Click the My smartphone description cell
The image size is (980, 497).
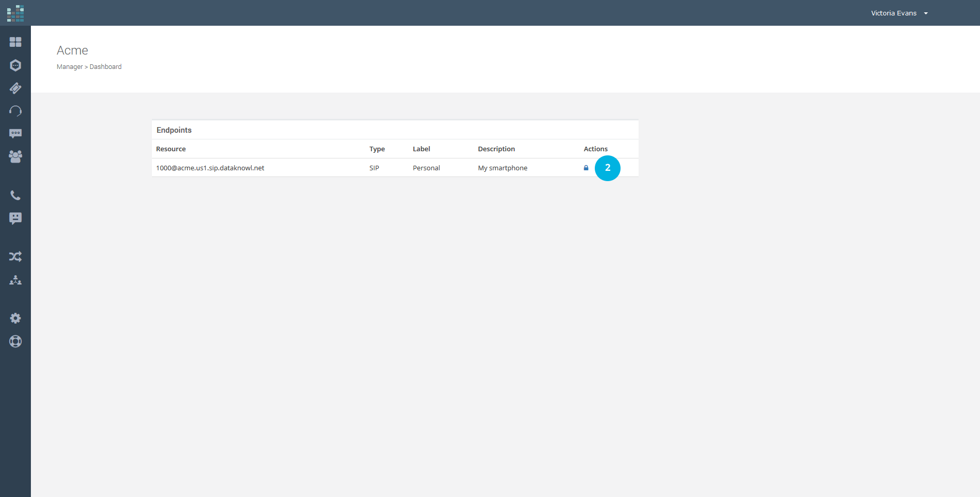tap(503, 168)
